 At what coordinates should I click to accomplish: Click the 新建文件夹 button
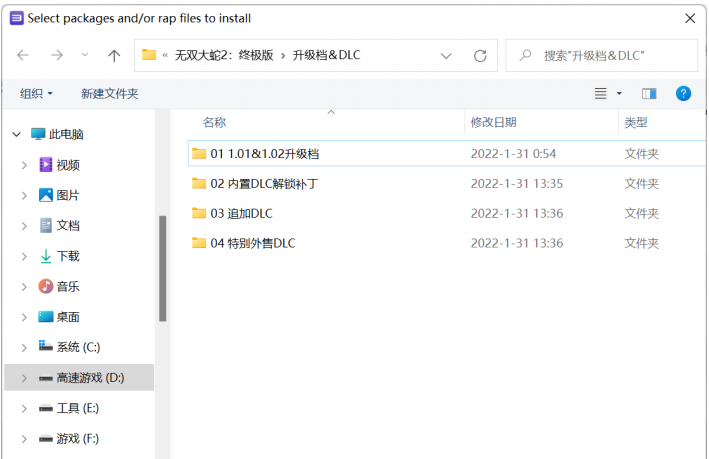coord(109,93)
